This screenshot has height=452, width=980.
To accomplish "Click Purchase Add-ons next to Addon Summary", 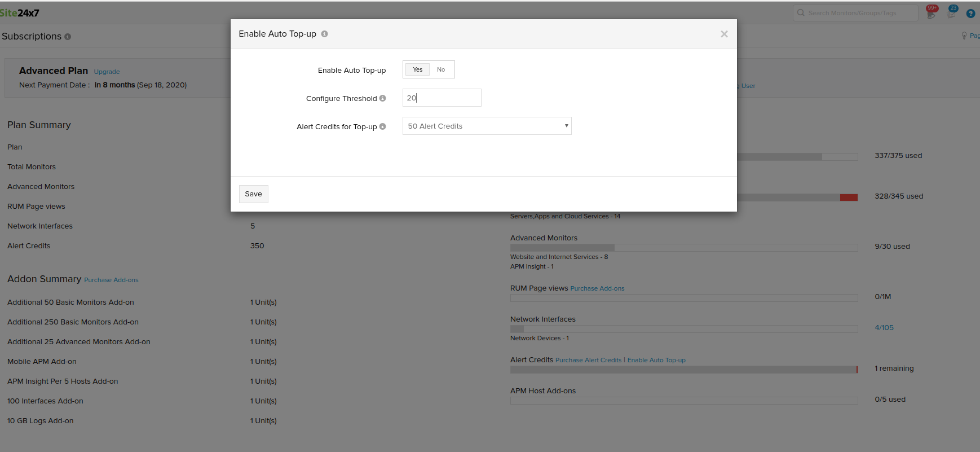I will point(111,280).
